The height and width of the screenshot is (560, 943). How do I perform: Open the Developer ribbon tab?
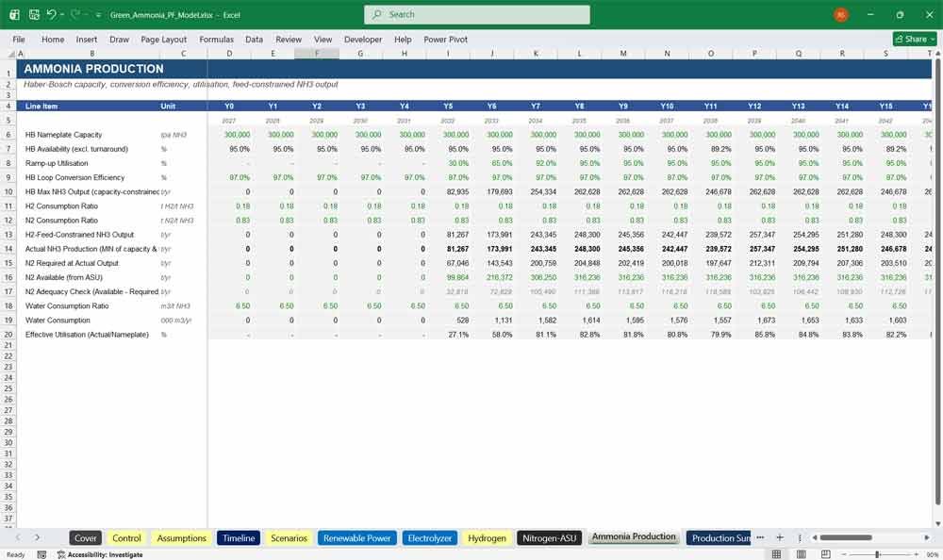click(x=363, y=39)
